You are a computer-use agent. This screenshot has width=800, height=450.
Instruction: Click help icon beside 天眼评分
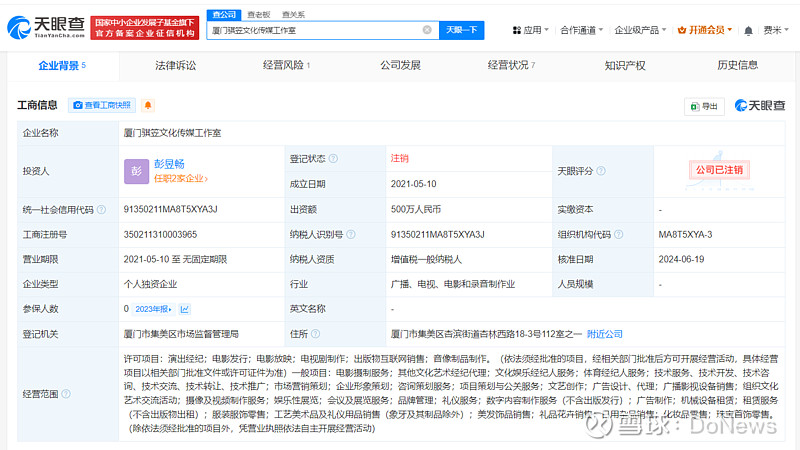click(601, 171)
